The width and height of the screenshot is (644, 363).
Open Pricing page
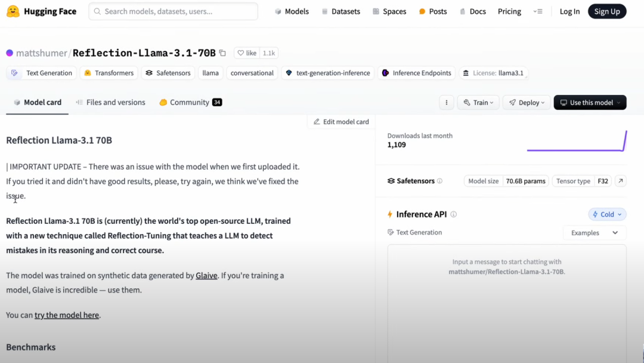[x=509, y=11]
